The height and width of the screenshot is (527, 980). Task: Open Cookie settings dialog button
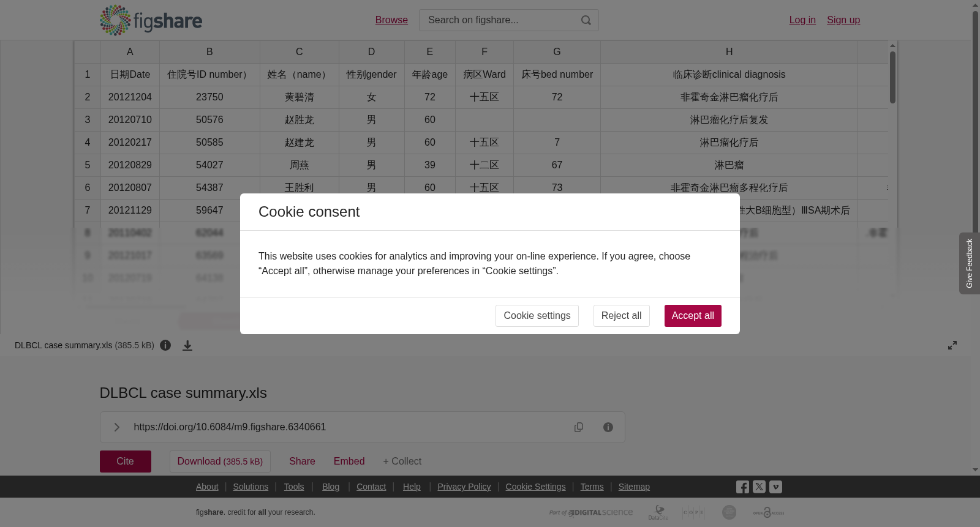click(x=537, y=316)
